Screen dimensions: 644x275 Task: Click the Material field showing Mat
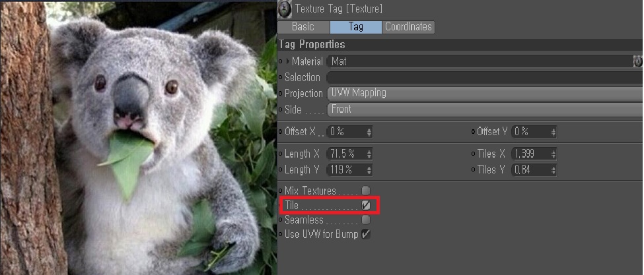[480, 61]
